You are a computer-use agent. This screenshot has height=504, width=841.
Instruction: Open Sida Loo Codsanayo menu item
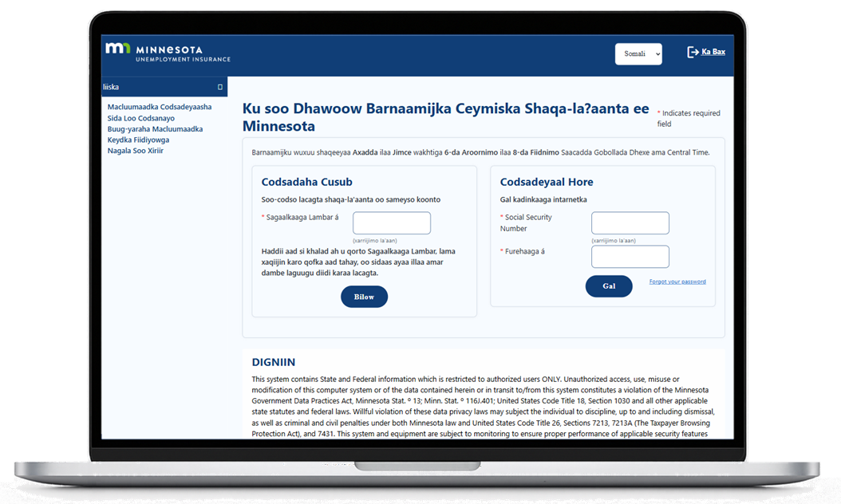pos(140,118)
